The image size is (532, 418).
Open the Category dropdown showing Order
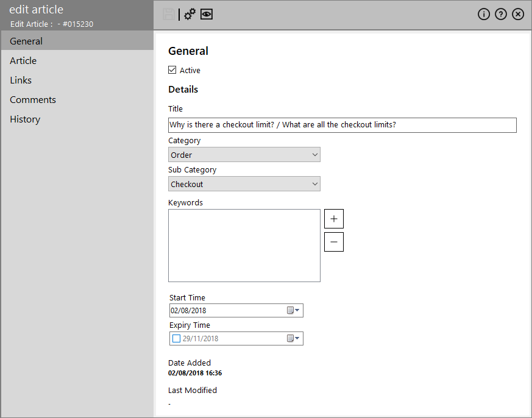tap(244, 155)
